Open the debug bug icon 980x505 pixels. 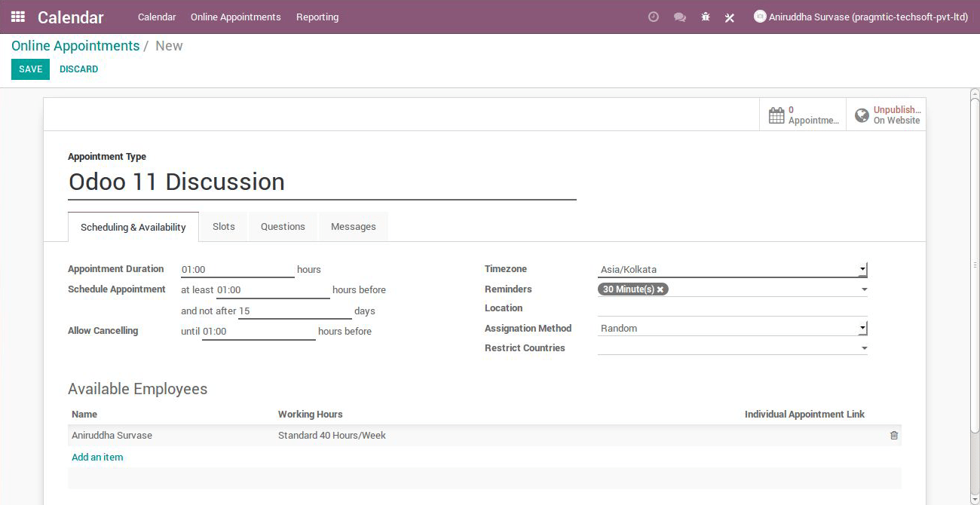[706, 17]
